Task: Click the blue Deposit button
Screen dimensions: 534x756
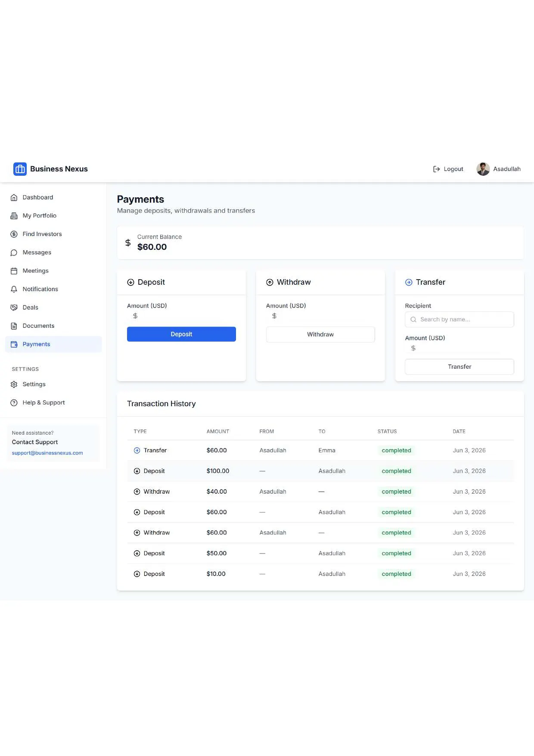Action: (x=181, y=334)
